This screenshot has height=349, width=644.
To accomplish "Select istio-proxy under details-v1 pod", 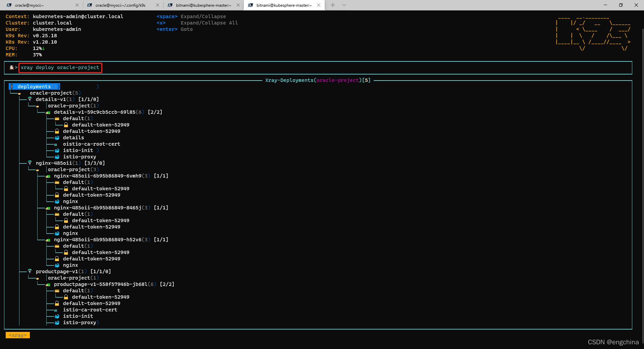I will tap(79, 157).
